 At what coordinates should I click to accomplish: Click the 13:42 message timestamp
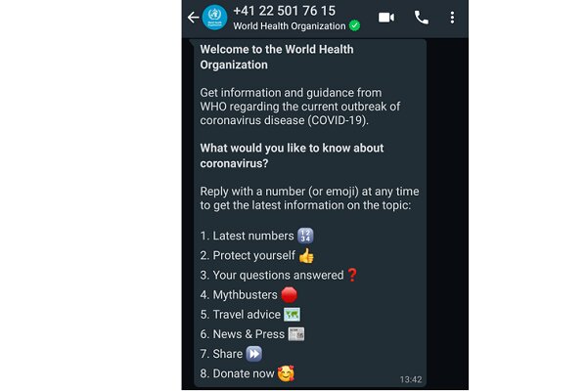click(411, 379)
